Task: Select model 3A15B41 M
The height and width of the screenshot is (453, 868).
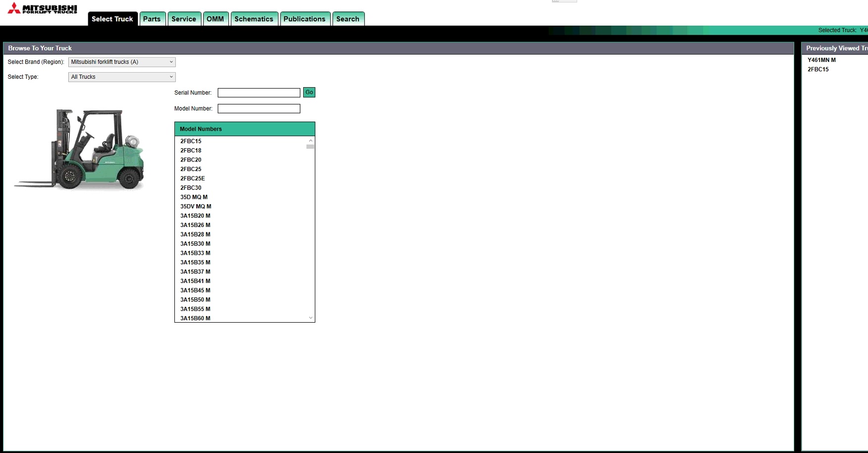Action: click(x=195, y=281)
